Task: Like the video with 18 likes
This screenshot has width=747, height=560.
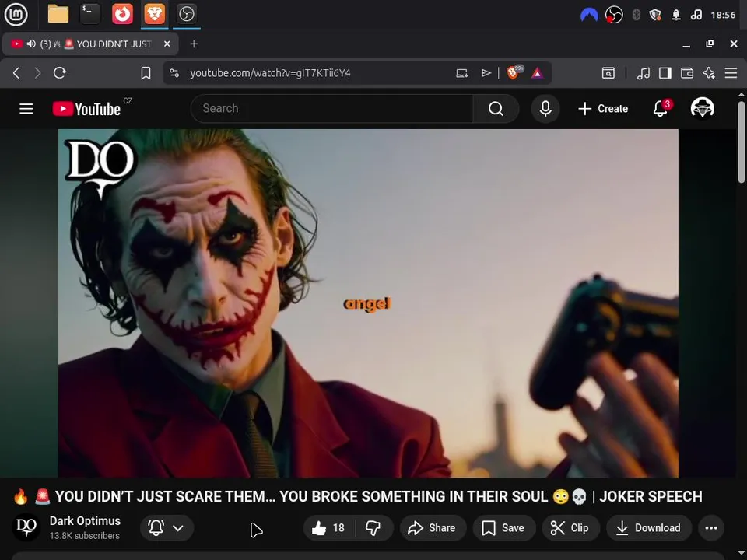Action: tap(328, 527)
